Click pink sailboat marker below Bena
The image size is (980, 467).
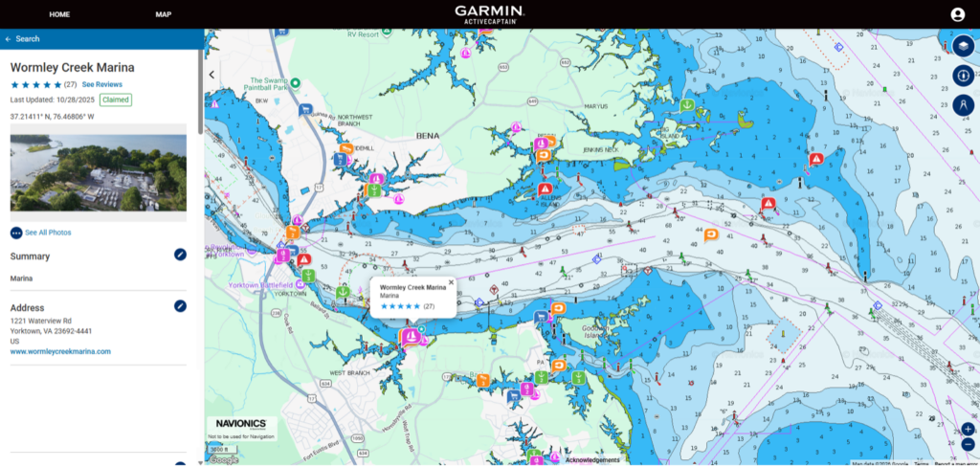tap(398, 199)
